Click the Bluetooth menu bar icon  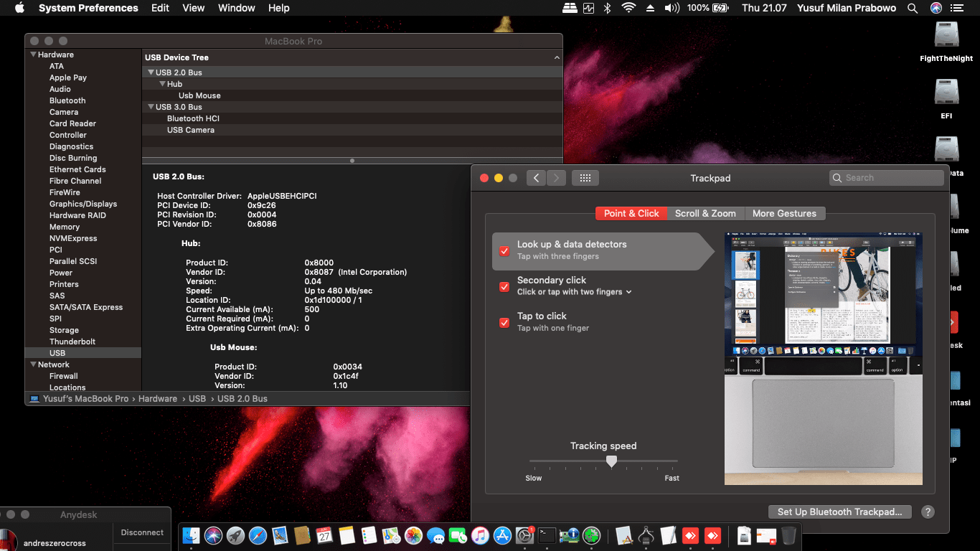point(607,8)
